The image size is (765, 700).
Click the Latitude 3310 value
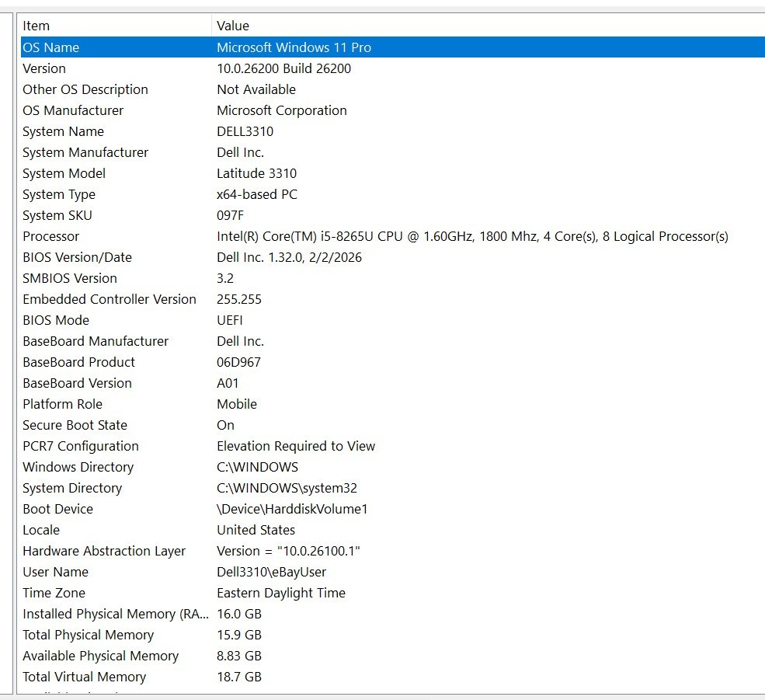pos(256,173)
